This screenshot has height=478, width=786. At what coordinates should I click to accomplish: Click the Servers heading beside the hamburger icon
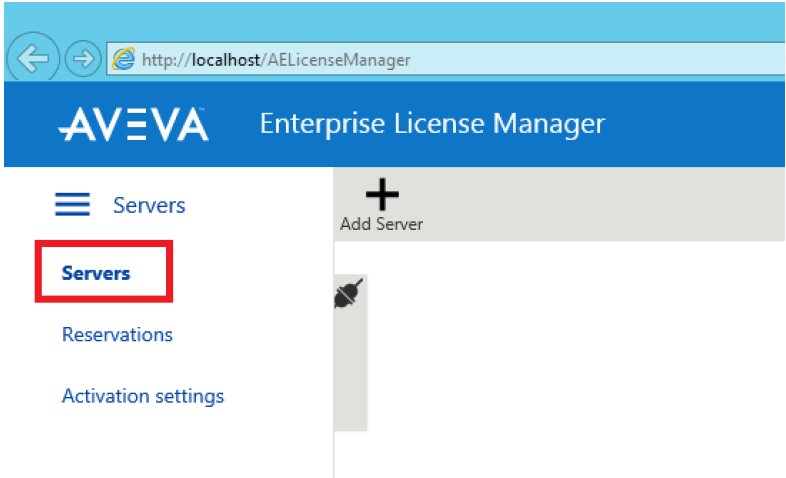pos(149,205)
